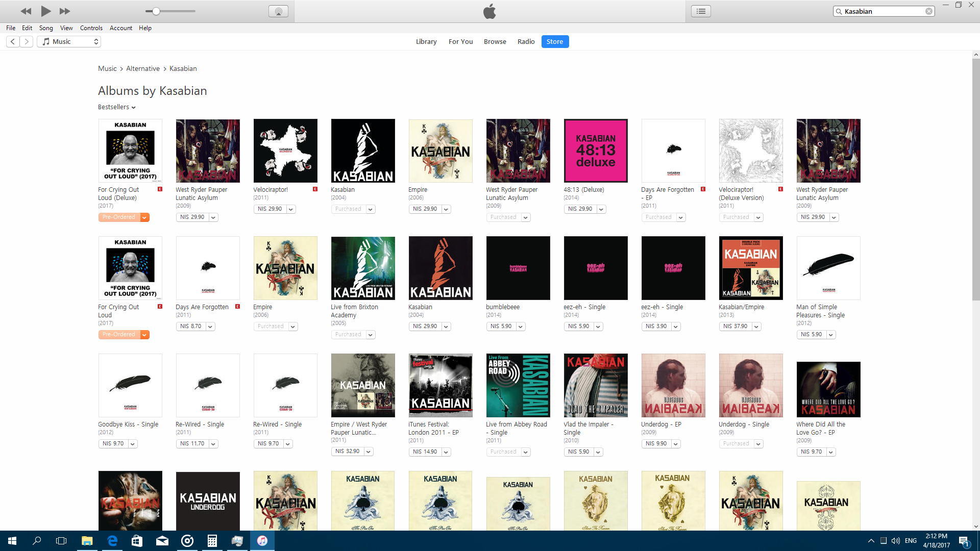Viewport: 980px width, 551px height.
Task: Click the 48:13 (Deluxe) album artwork
Action: click(x=596, y=151)
